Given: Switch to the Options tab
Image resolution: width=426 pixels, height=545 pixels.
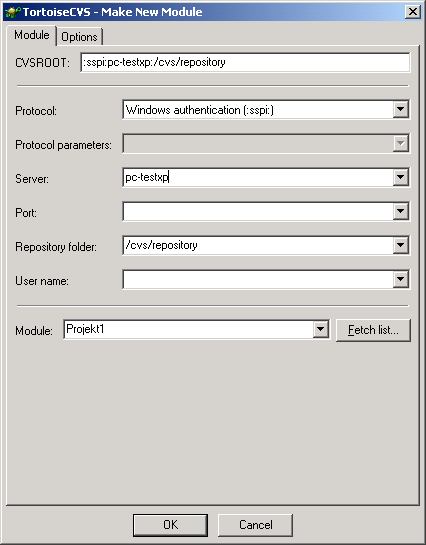Looking at the screenshot, I should [x=80, y=37].
